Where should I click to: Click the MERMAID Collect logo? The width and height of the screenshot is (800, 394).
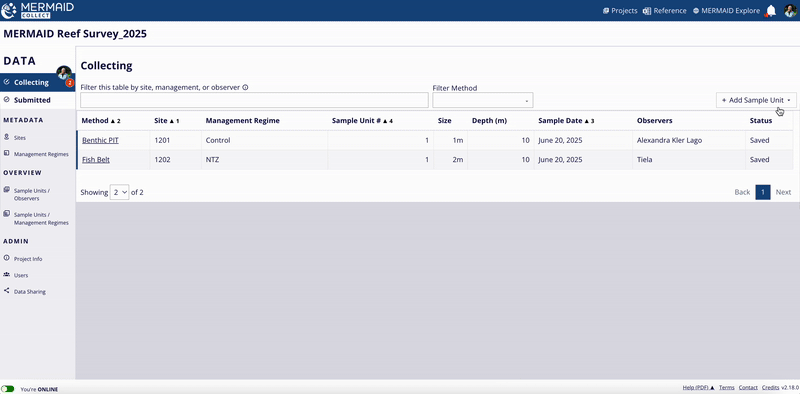click(x=38, y=10)
